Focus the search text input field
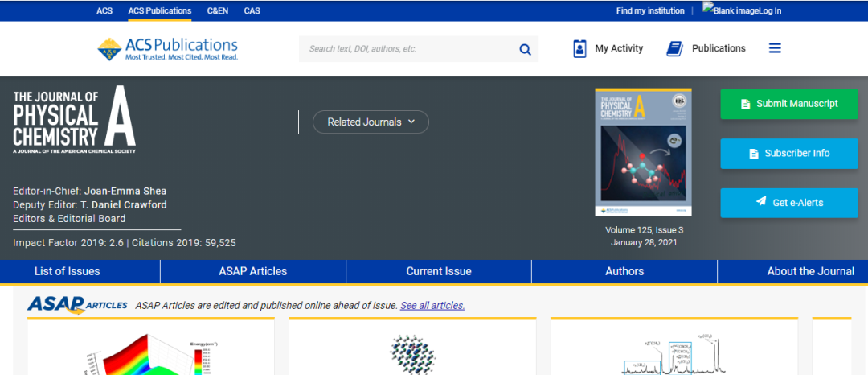 click(x=408, y=49)
